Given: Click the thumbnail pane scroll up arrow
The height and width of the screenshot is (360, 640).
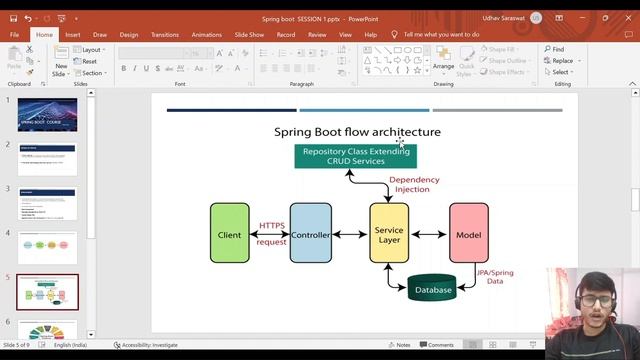Looking at the screenshot, I should pos(91,93).
